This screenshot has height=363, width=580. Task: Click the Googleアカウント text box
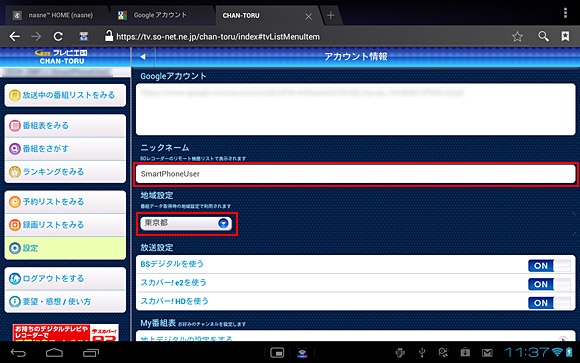(x=355, y=109)
